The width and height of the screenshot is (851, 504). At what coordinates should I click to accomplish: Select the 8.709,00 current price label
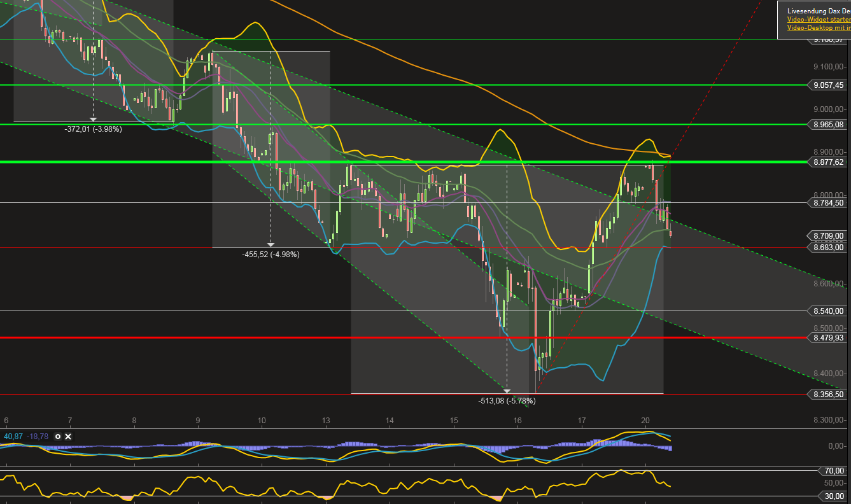tap(828, 235)
